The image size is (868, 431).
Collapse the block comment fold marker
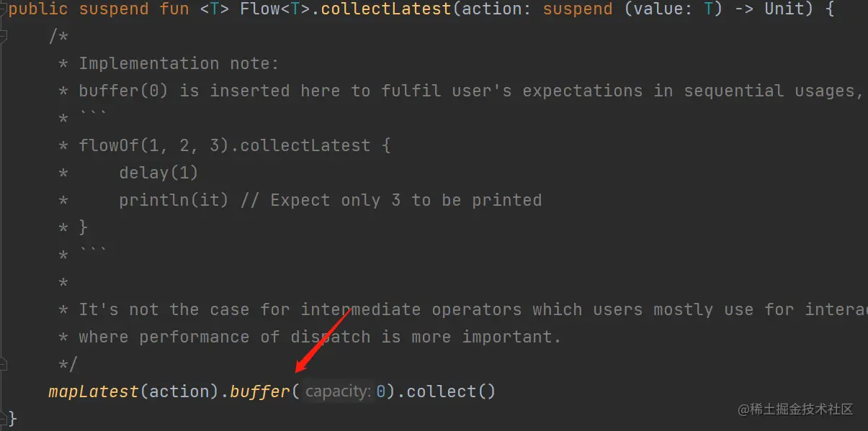[4, 37]
